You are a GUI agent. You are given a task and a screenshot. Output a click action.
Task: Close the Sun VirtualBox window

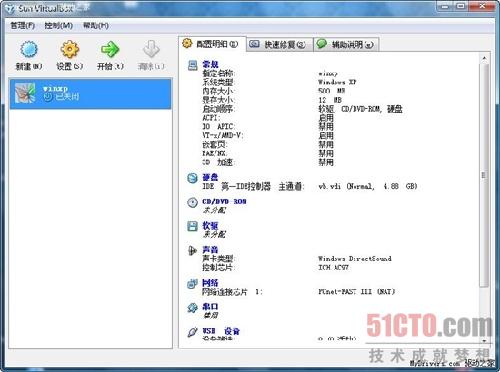coord(482,6)
